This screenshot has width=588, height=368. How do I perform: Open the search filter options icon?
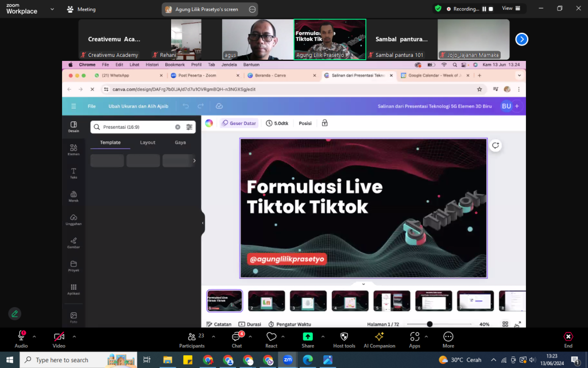[189, 127]
